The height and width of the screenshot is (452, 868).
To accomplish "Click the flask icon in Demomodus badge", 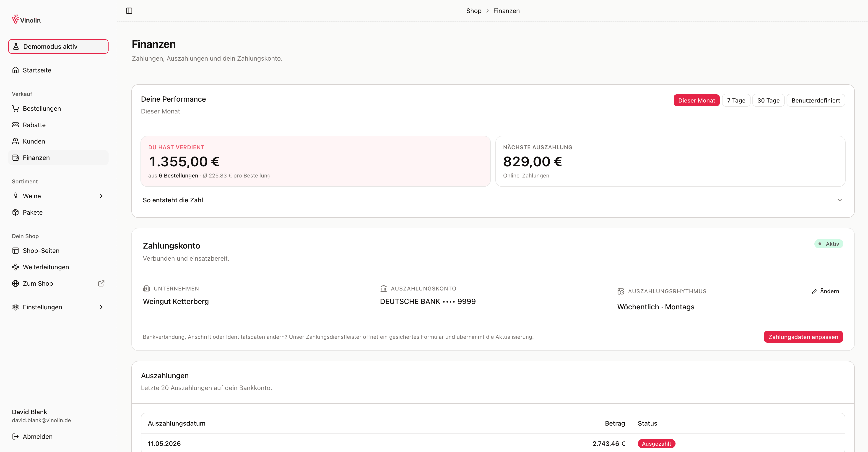I will tap(16, 46).
